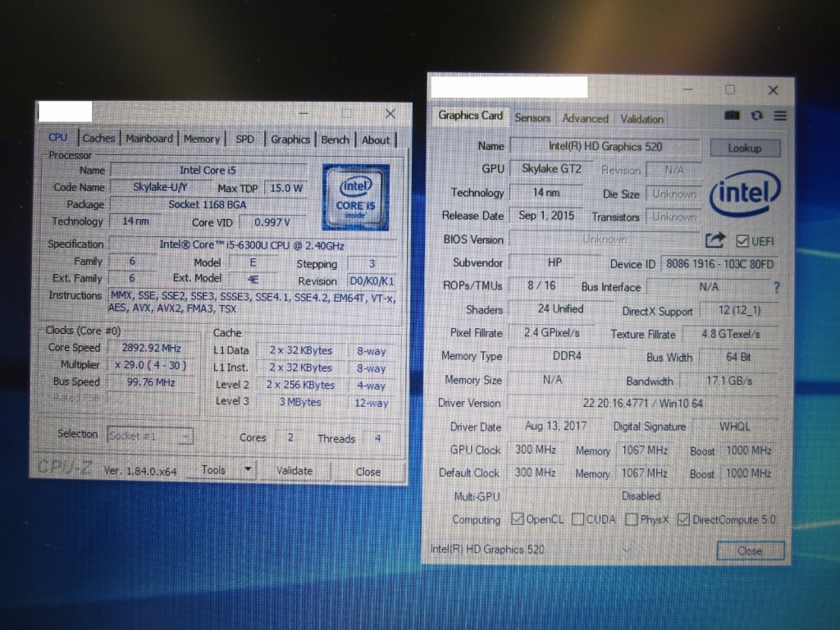Click the Core VID value 0.997 V
The image size is (840, 630).
point(272,221)
